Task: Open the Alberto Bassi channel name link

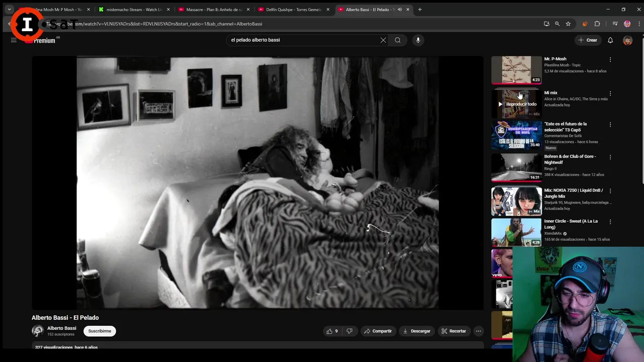Action: point(61,328)
